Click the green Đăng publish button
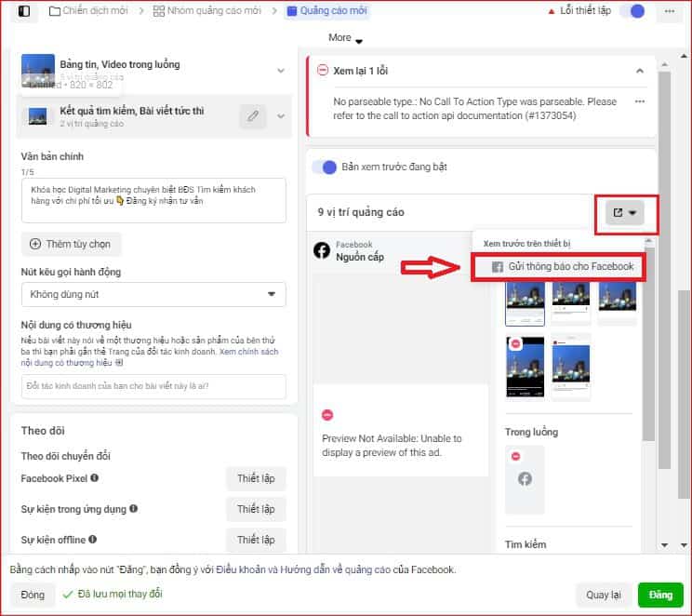Screen dimensions: 692x616 point(660,595)
